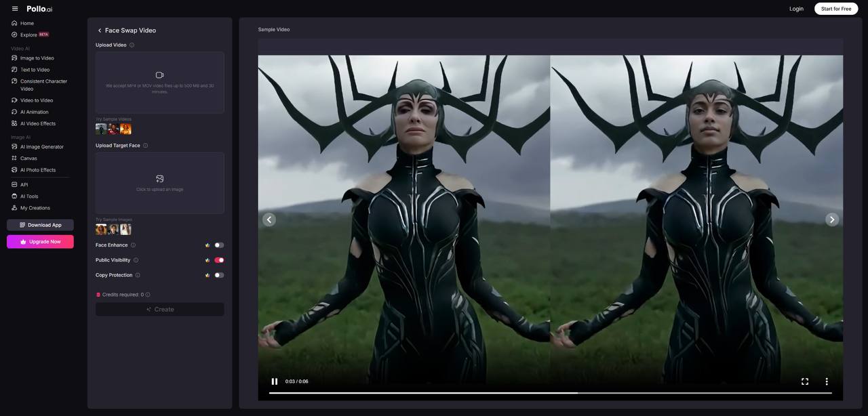The width and height of the screenshot is (868, 416).
Task: Pause the sample video
Action: coord(275,381)
